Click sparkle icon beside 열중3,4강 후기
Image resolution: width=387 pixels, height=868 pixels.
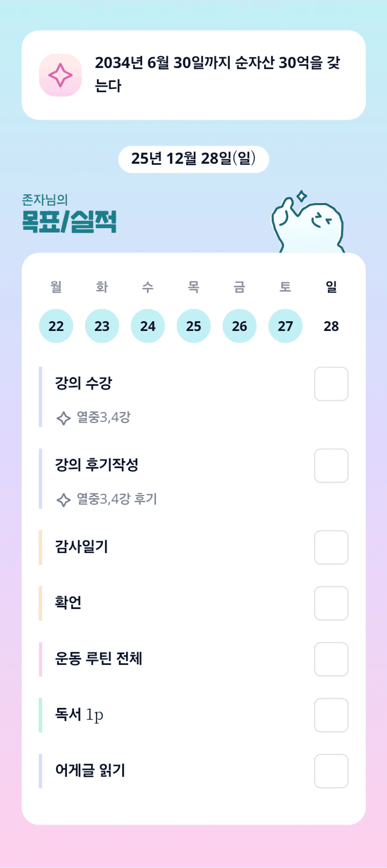[x=63, y=500]
